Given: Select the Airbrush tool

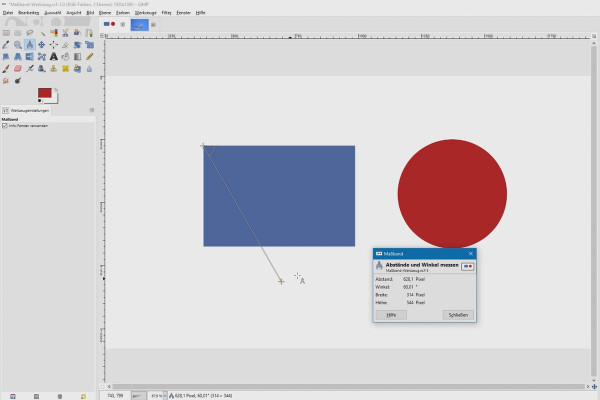Looking at the screenshot, I should (x=30, y=69).
